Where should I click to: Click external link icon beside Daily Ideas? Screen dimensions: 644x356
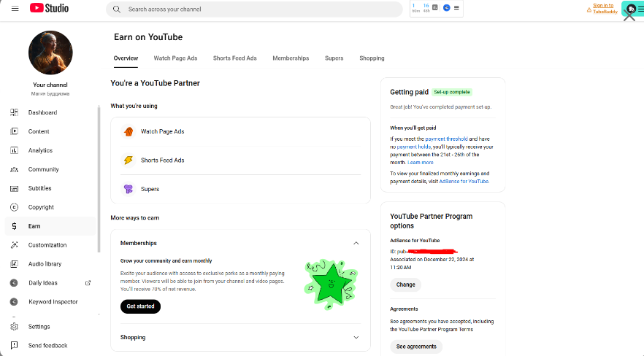[88, 283]
